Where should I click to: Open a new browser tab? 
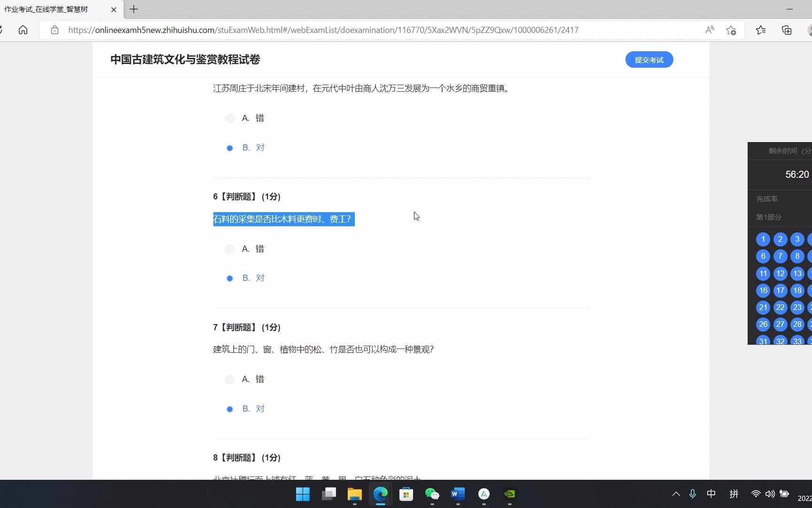134,9
